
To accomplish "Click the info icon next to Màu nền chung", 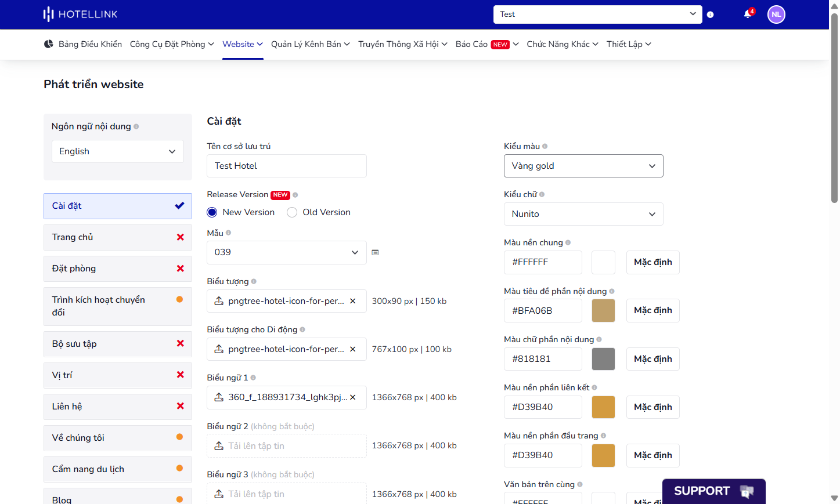I will (568, 242).
